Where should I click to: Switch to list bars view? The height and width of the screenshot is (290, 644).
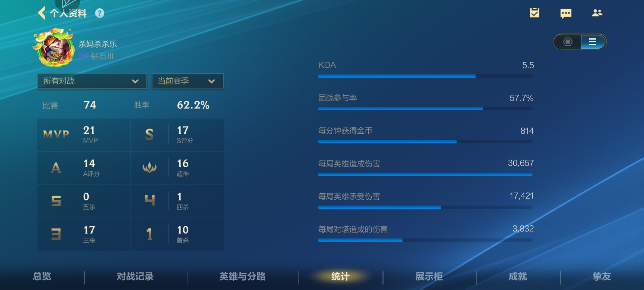(x=592, y=42)
